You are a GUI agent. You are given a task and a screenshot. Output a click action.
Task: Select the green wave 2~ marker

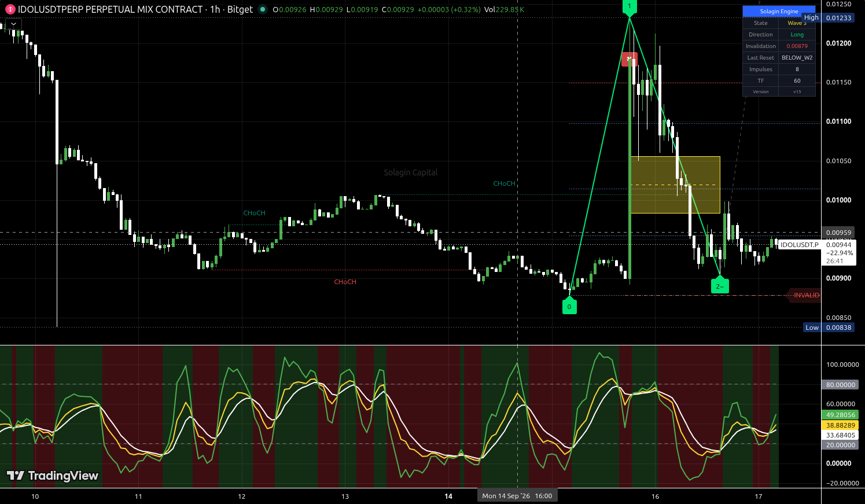720,285
